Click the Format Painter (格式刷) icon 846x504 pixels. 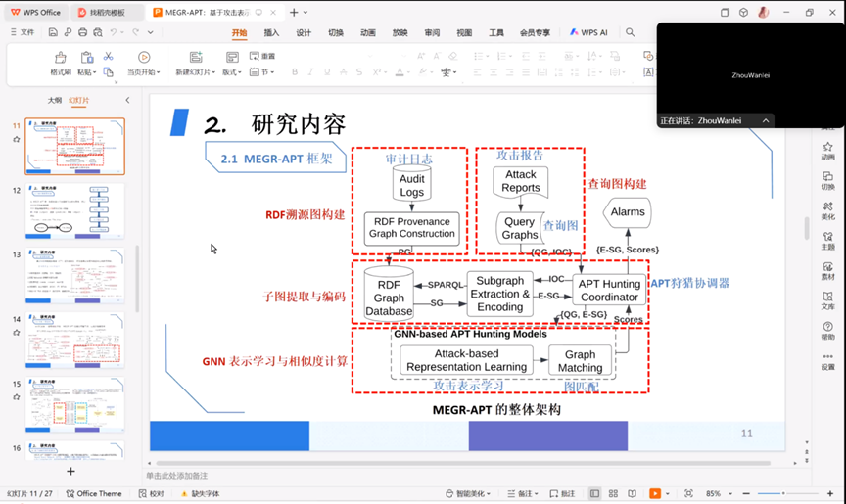click(x=61, y=59)
